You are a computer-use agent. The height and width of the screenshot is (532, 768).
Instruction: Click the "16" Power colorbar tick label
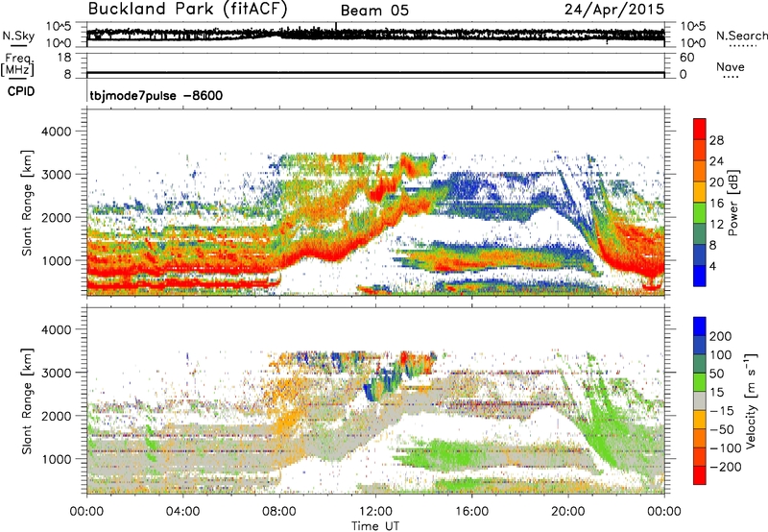coord(716,203)
